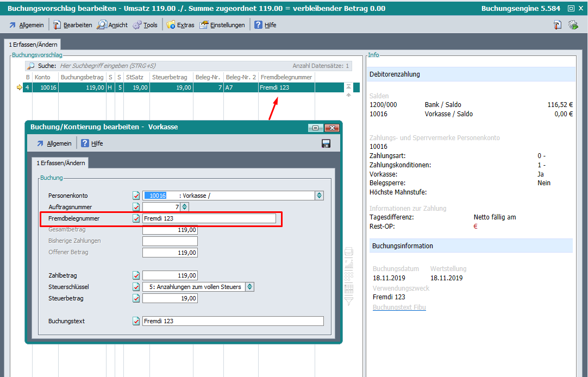Click the gear with green arrow icon

pyautogui.click(x=573, y=25)
